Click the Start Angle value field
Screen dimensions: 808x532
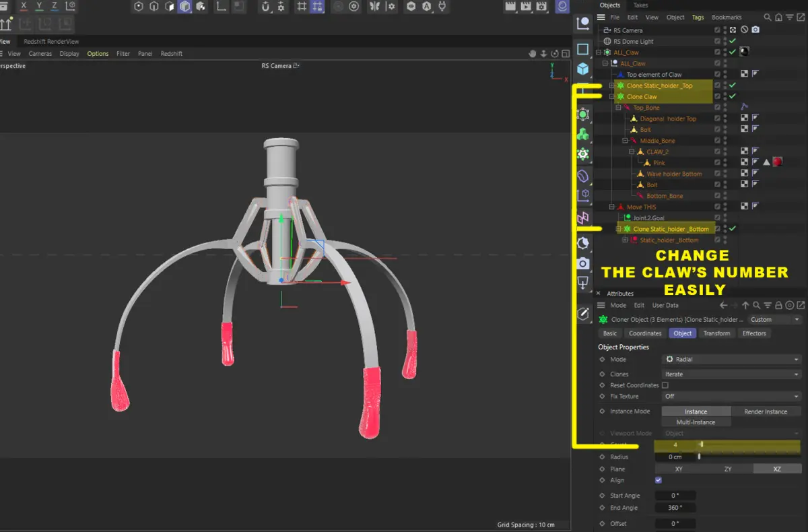click(x=675, y=496)
